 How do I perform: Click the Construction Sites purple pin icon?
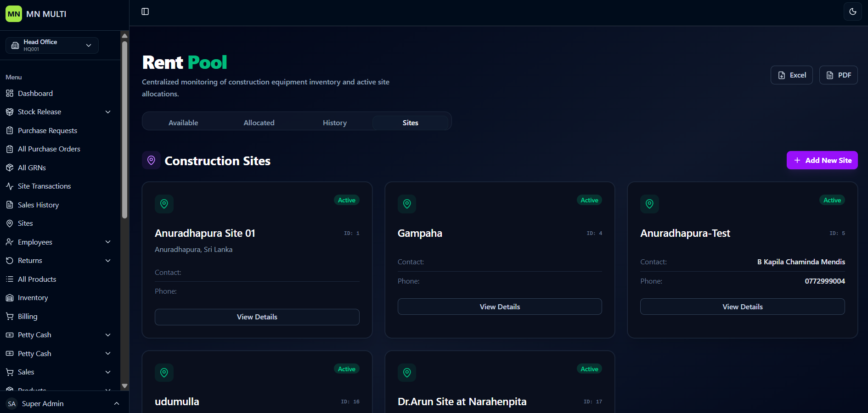coord(151,160)
